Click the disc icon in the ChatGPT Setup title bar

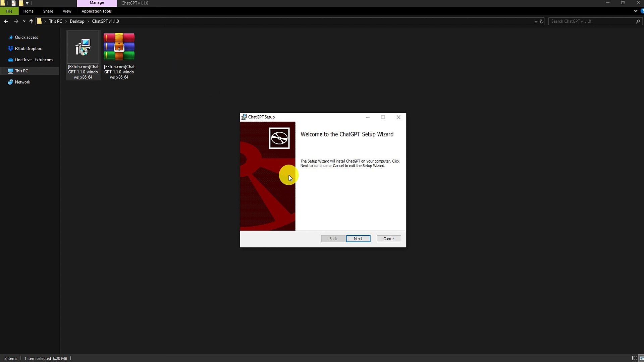coord(244,117)
